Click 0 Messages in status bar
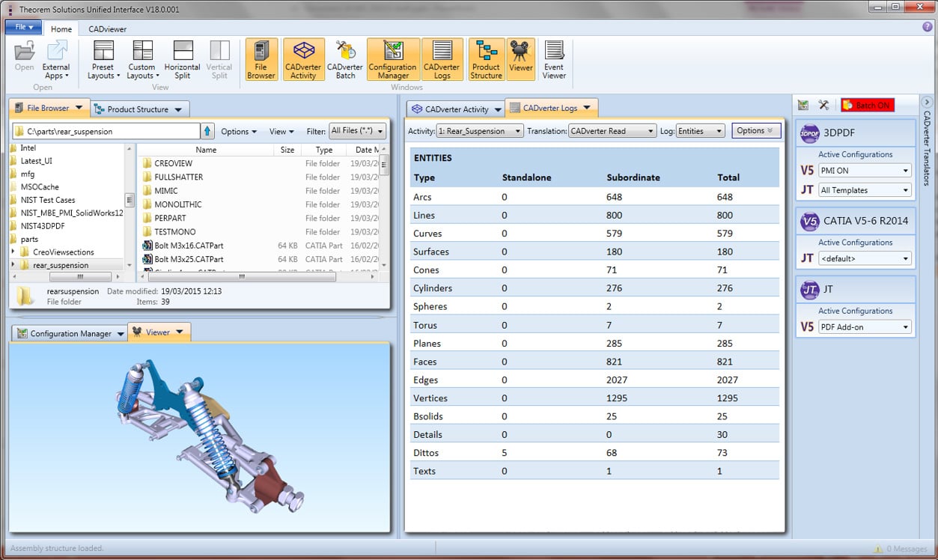This screenshot has height=560, width=938. [901, 549]
